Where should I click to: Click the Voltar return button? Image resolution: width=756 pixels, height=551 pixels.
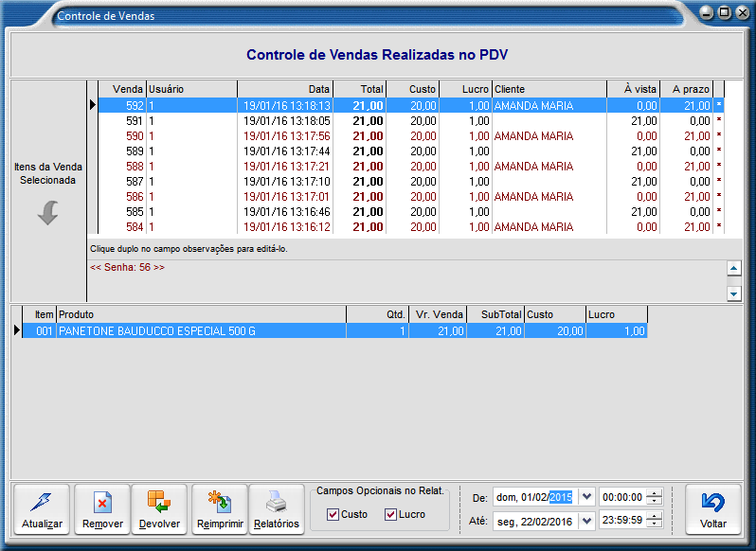713,509
